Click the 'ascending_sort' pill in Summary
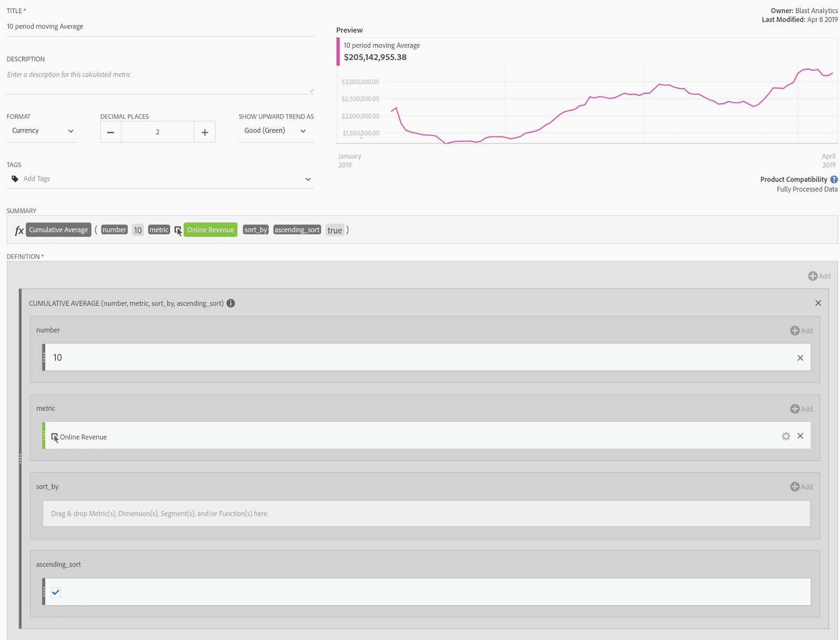Screen dimensions: 840x640 297,230
